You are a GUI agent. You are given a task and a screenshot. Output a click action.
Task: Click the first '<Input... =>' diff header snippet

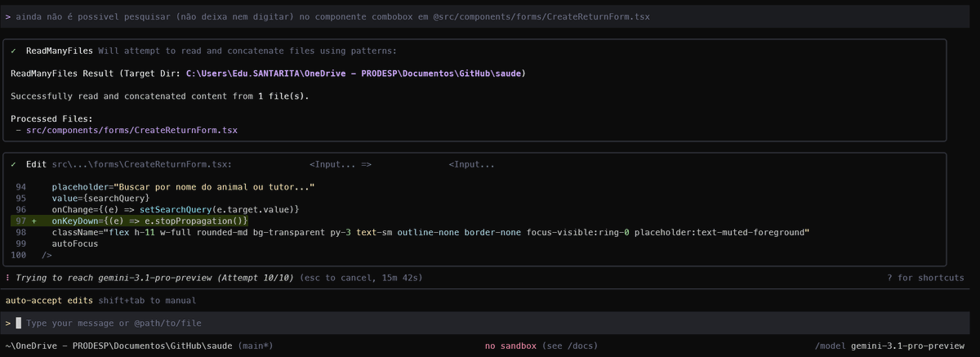341,164
